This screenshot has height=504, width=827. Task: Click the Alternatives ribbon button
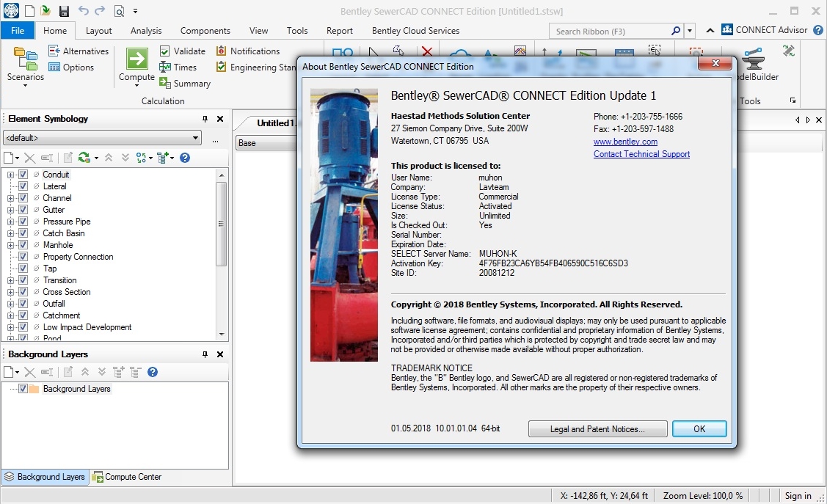(78, 51)
